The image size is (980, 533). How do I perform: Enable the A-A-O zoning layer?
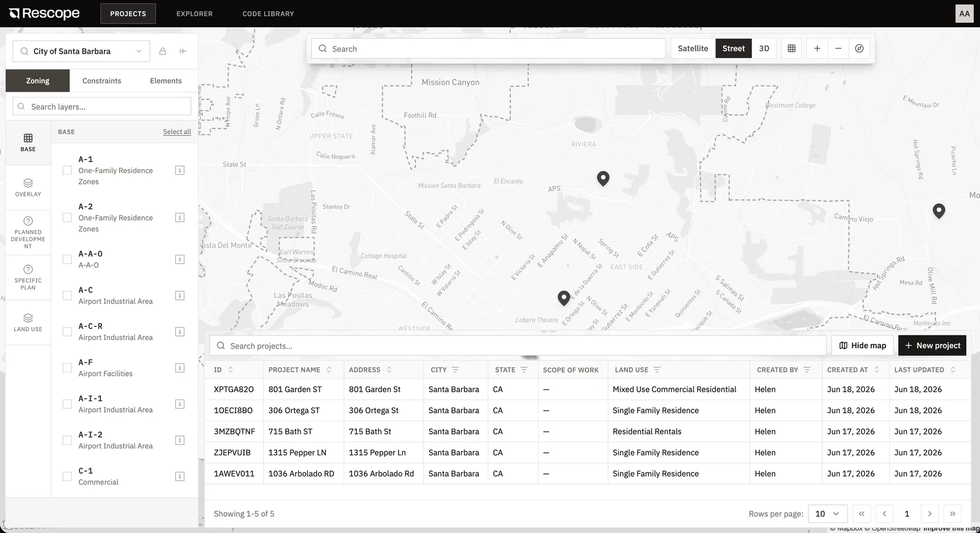coord(67,259)
